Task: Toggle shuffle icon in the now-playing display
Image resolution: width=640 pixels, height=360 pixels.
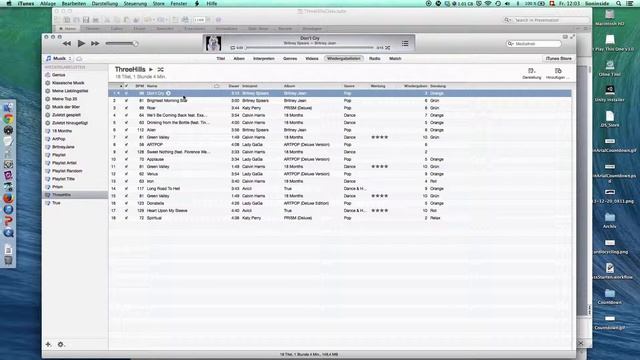Action: (x=388, y=48)
